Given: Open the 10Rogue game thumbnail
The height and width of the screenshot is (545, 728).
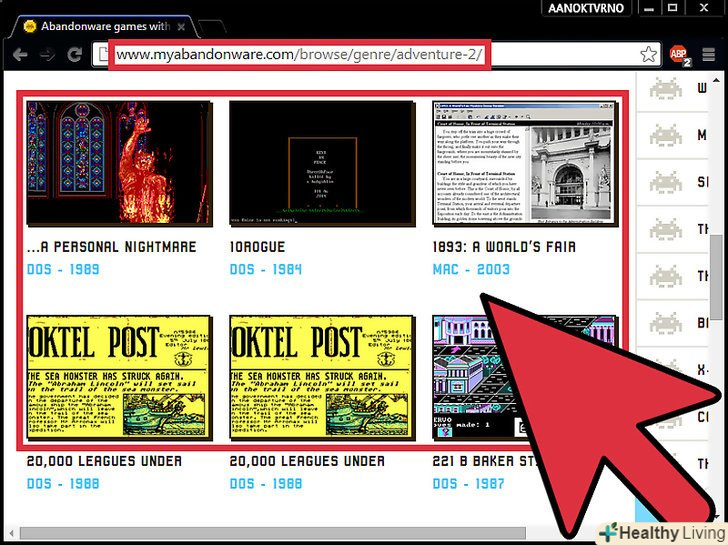Looking at the screenshot, I should [x=322, y=164].
